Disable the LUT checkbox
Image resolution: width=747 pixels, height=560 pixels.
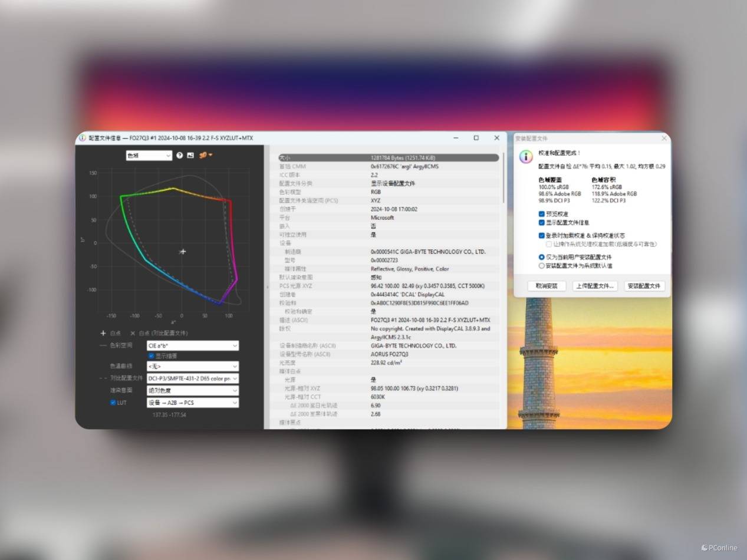click(113, 403)
